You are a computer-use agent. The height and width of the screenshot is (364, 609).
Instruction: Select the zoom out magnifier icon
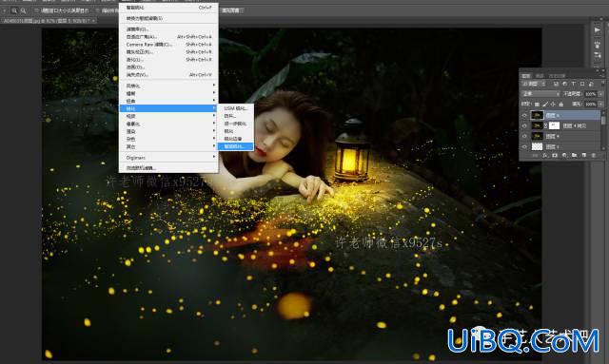coord(23,10)
